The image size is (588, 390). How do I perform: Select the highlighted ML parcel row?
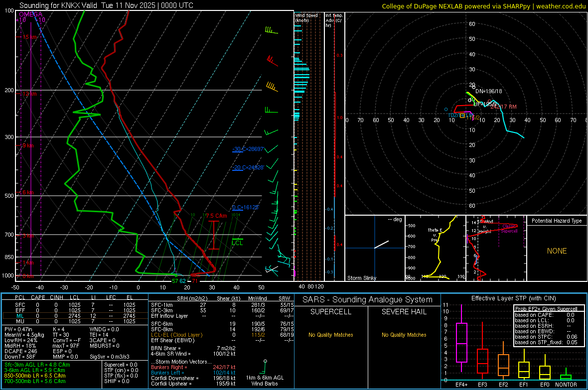click(x=75, y=316)
